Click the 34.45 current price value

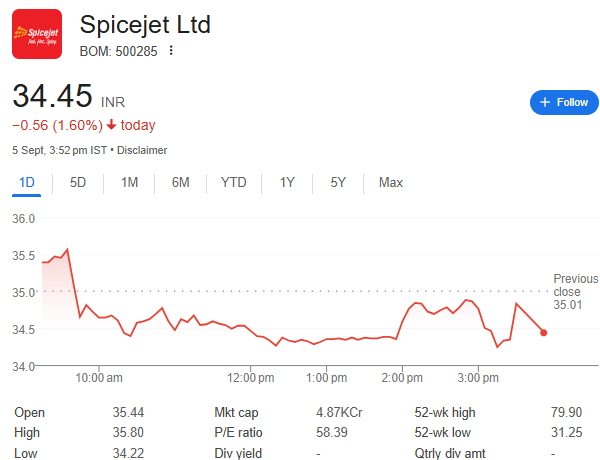coord(52,97)
